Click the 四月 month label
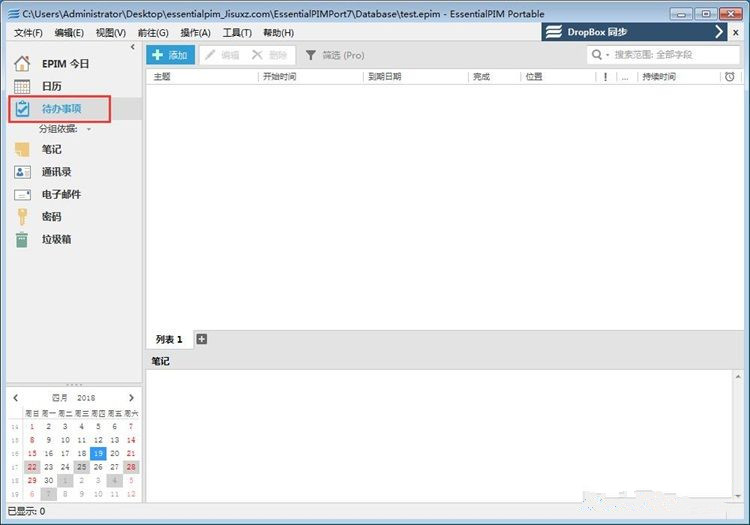This screenshot has height=525, width=750. click(60, 398)
